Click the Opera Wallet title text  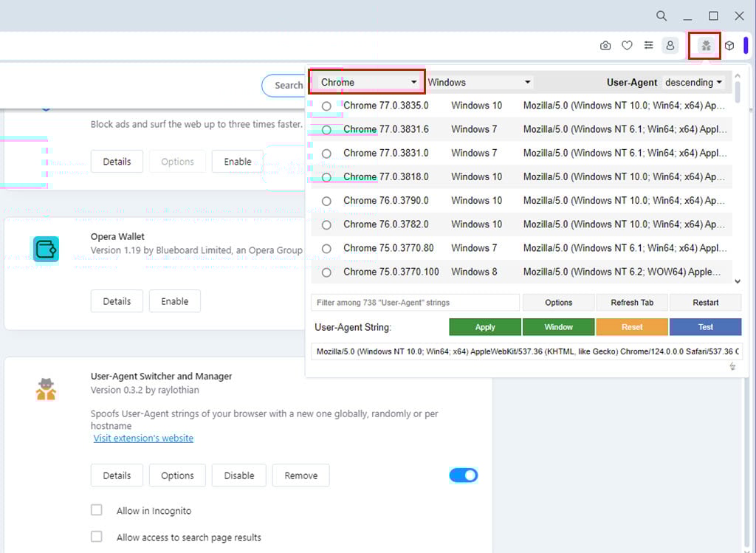(117, 237)
